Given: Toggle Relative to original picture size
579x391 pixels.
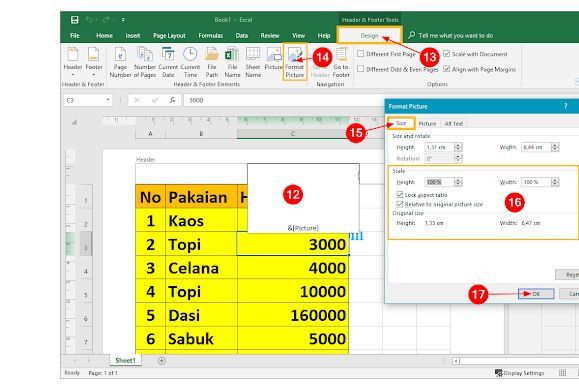Looking at the screenshot, I should (400, 204).
